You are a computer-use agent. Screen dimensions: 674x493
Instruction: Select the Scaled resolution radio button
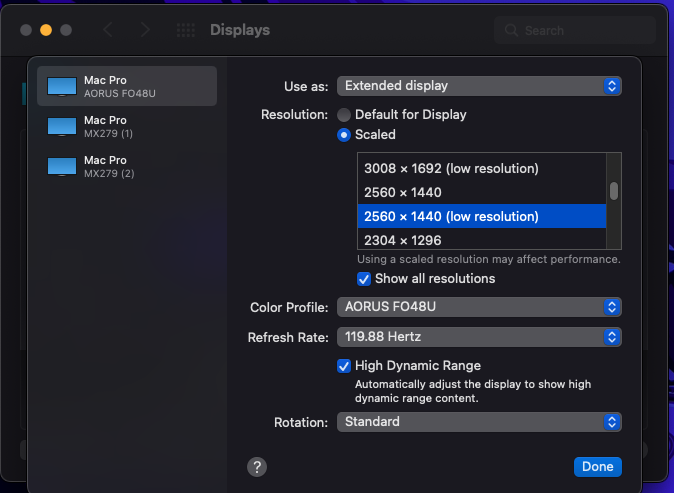(x=344, y=134)
